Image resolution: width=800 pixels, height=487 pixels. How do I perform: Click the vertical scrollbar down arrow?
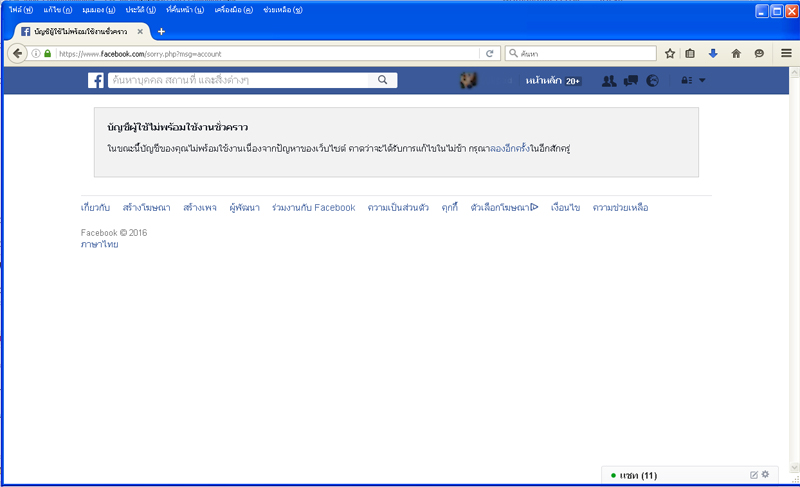tap(794, 467)
